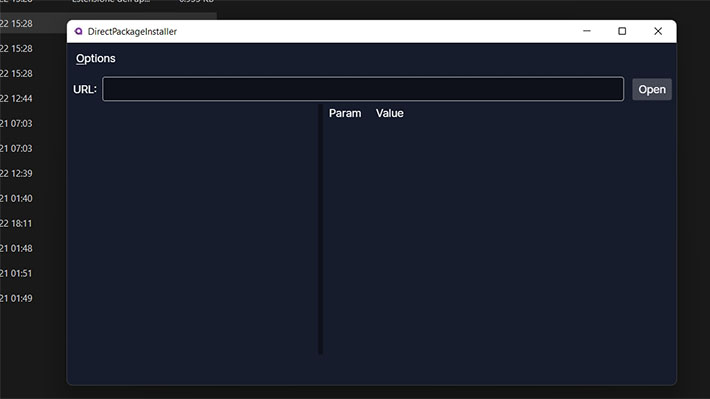Viewport: 710px width, 399px height.
Task: Close the DirectPackageInstaller window
Action: [x=658, y=31]
